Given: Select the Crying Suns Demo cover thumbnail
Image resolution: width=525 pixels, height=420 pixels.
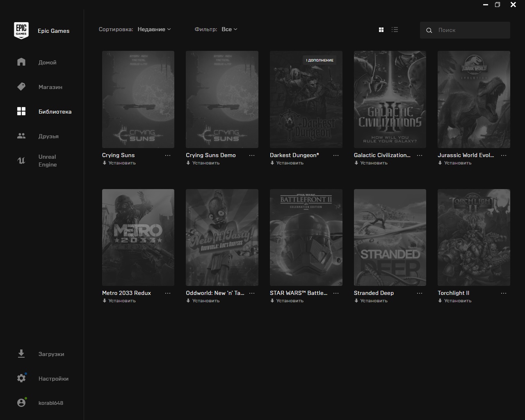Looking at the screenshot, I should pos(222,99).
